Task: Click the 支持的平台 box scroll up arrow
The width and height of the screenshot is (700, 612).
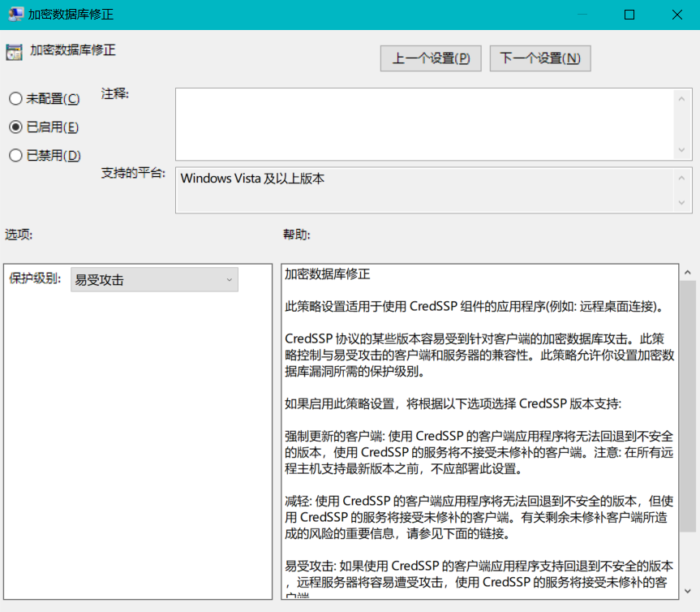Action: [681, 178]
